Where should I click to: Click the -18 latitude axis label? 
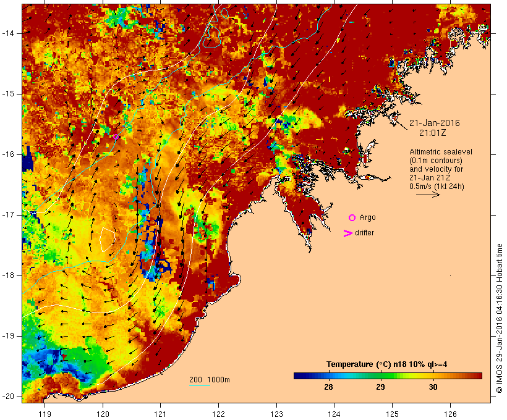pyautogui.click(x=8, y=275)
